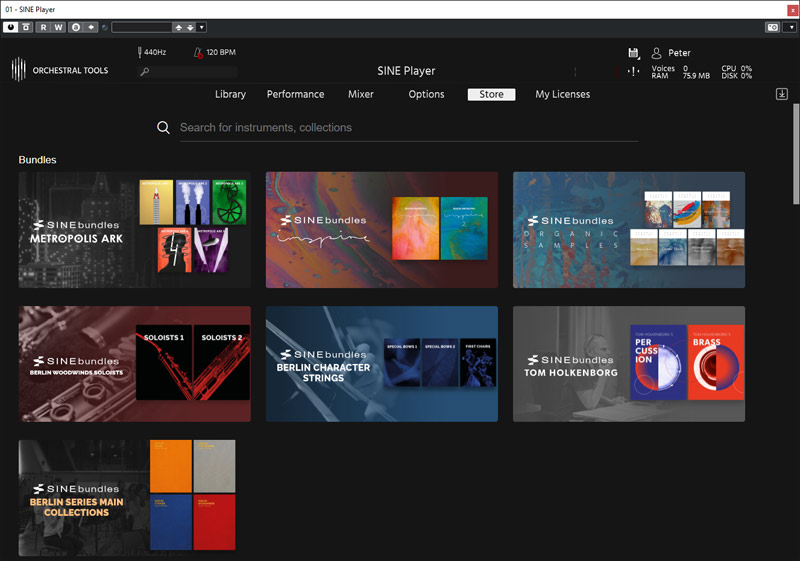Click the Orchestral Tools logo
Image resolution: width=800 pixels, height=561 pixels.
pos(18,70)
